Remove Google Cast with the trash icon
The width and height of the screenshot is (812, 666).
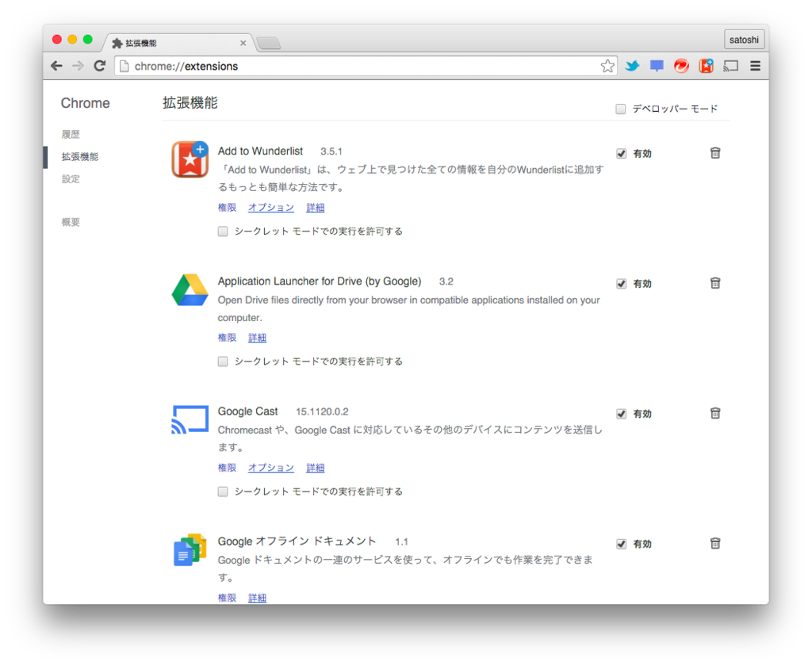[715, 413]
